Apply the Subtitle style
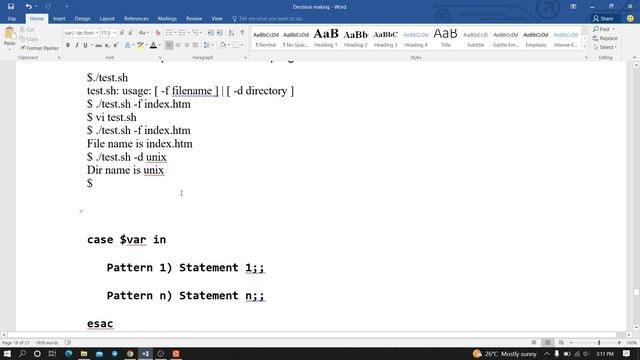The image size is (640, 360). (x=476, y=38)
